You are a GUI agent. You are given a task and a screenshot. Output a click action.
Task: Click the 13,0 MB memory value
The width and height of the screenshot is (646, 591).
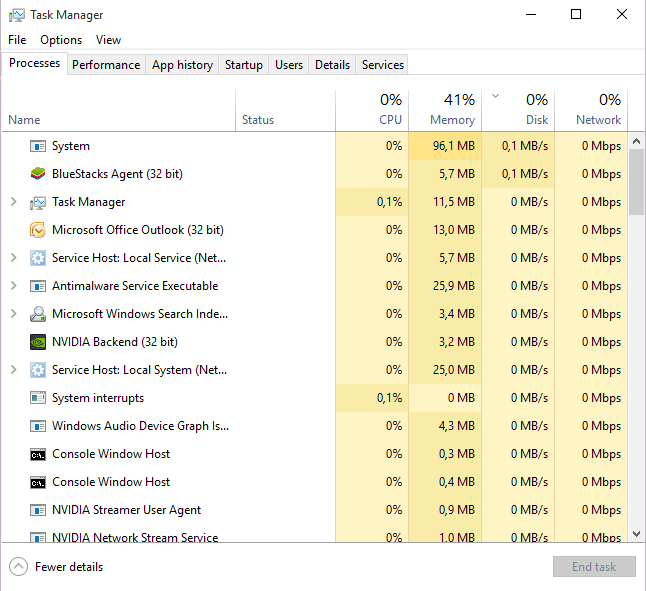454,230
